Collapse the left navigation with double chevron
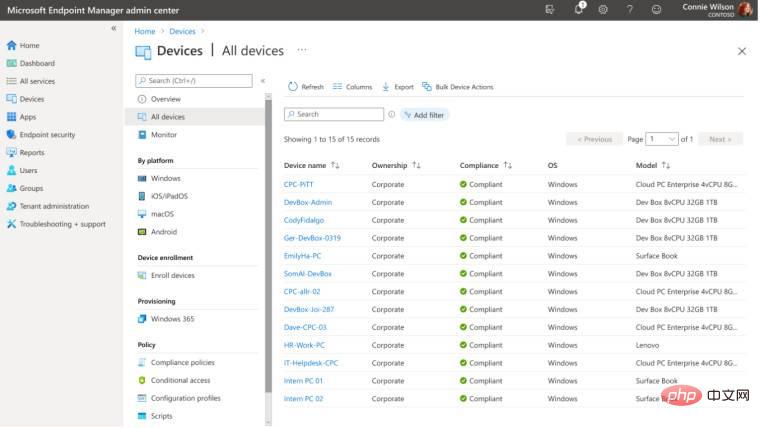Screen dimensions: 760x428 pos(113,28)
